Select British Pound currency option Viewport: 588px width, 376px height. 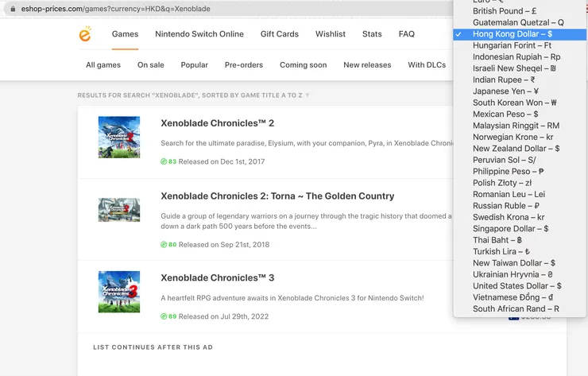[x=520, y=11]
